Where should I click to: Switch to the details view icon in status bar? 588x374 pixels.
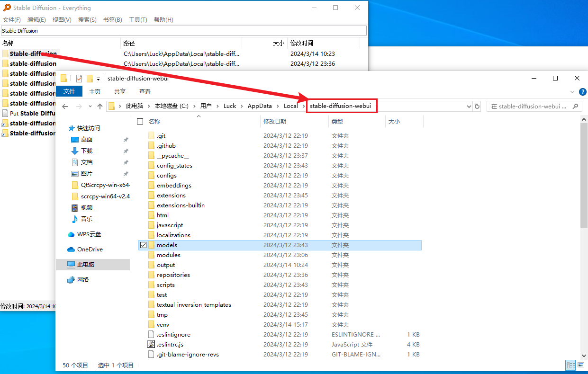point(570,365)
